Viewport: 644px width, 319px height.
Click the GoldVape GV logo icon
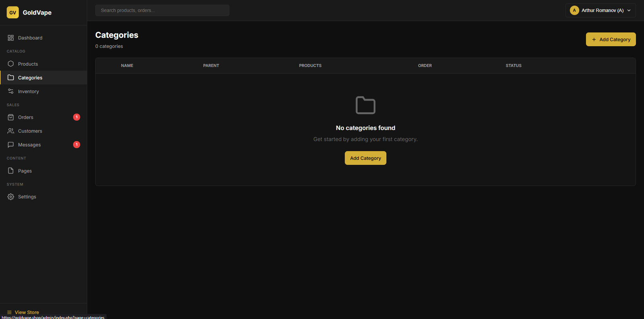click(12, 12)
